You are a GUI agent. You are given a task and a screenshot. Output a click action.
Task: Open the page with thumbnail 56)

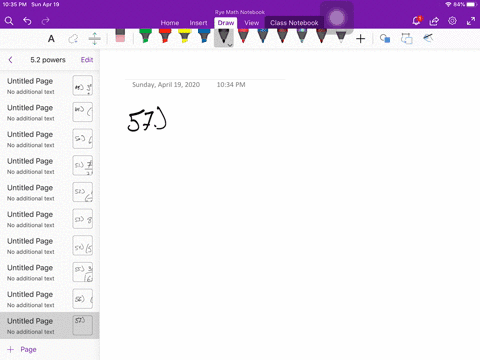point(50,299)
